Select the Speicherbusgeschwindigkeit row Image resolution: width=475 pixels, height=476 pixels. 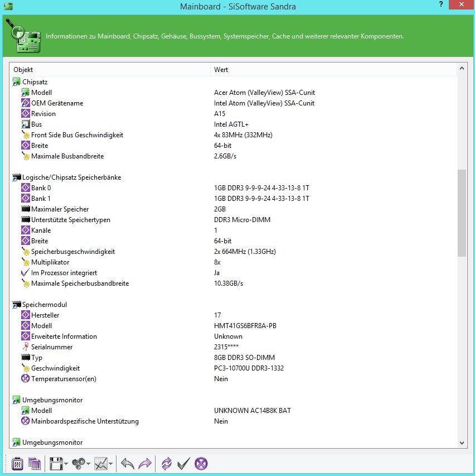233,251
